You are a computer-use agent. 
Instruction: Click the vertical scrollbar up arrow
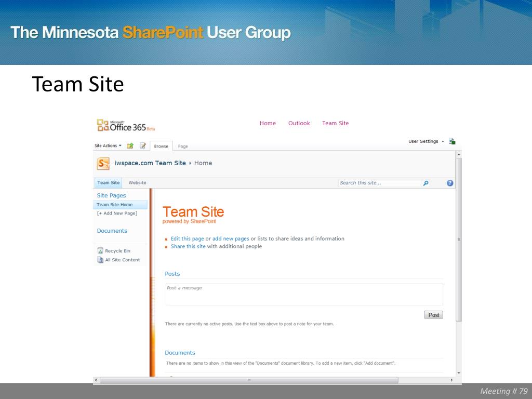459,154
